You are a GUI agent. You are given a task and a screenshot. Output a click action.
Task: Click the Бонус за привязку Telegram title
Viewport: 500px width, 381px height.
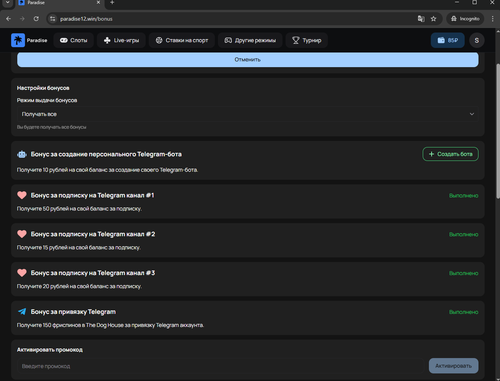tap(73, 312)
